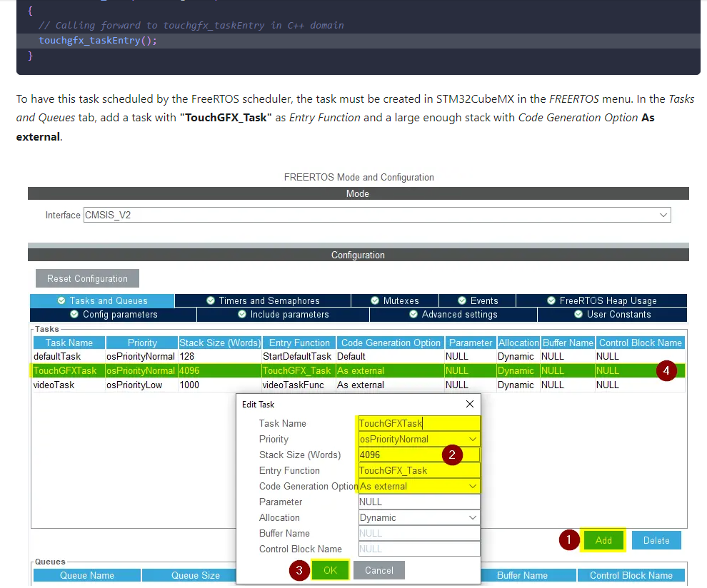This screenshot has width=707, height=588.
Task: Confirm the Edit Task dialog with OK
Action: click(x=330, y=570)
